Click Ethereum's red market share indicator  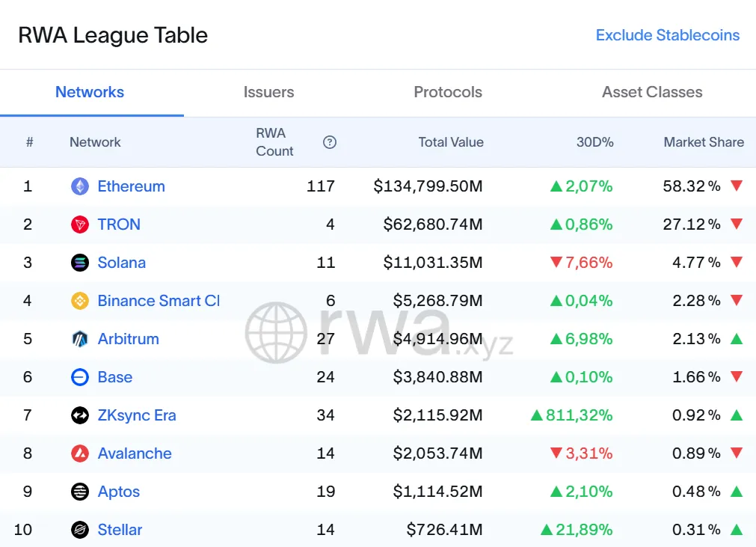[x=736, y=186]
